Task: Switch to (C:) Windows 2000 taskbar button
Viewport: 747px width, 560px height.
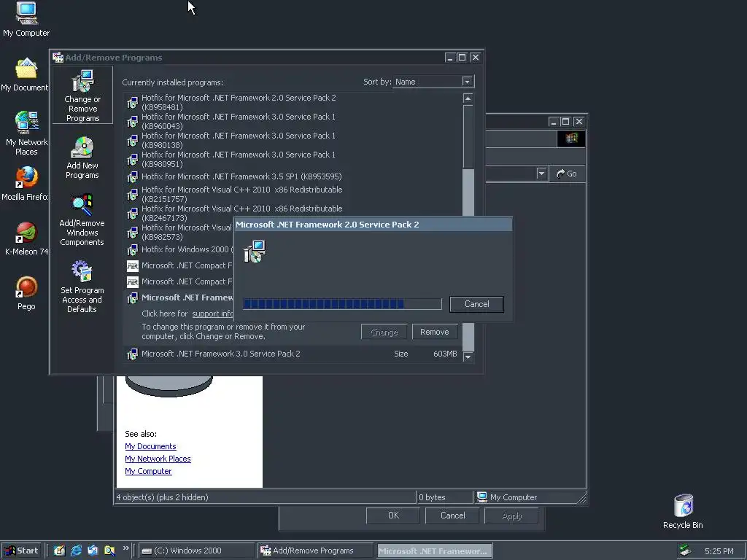Action: coord(197,551)
